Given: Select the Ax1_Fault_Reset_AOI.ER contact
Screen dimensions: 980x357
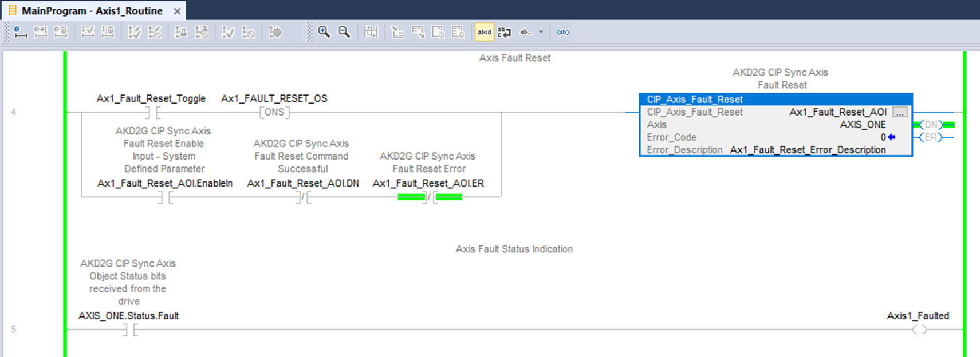Looking at the screenshot, I should pos(430,197).
